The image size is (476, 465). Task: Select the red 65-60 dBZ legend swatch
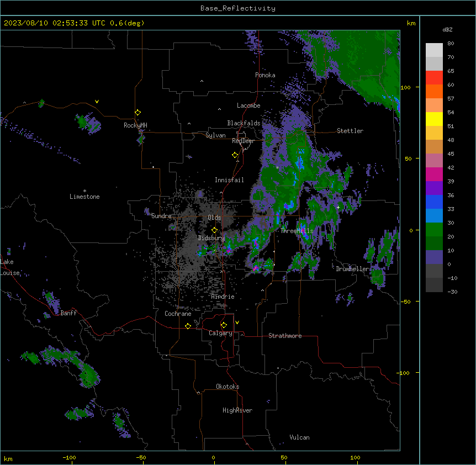click(x=434, y=77)
